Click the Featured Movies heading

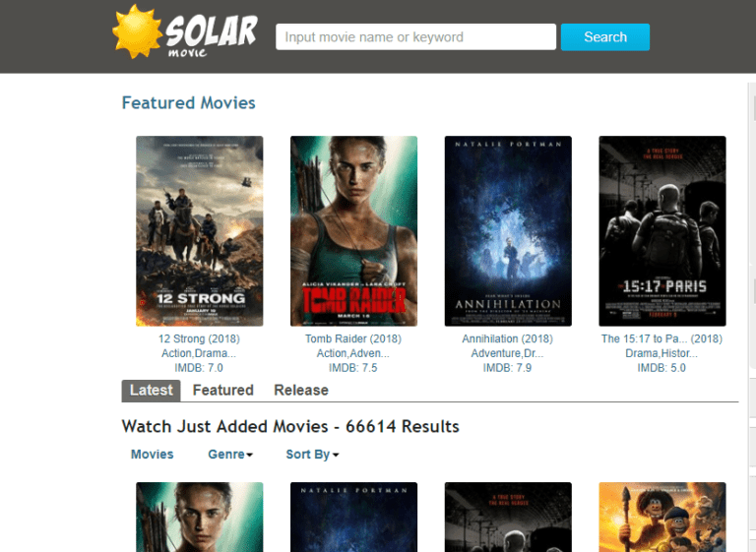(189, 102)
